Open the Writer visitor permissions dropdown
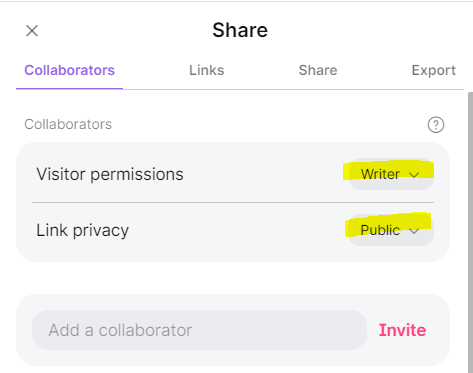The height and width of the screenshot is (373, 473). click(x=391, y=174)
